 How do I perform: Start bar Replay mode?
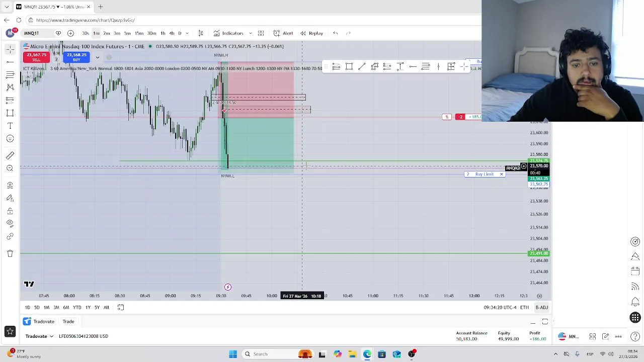pyautogui.click(x=311, y=33)
